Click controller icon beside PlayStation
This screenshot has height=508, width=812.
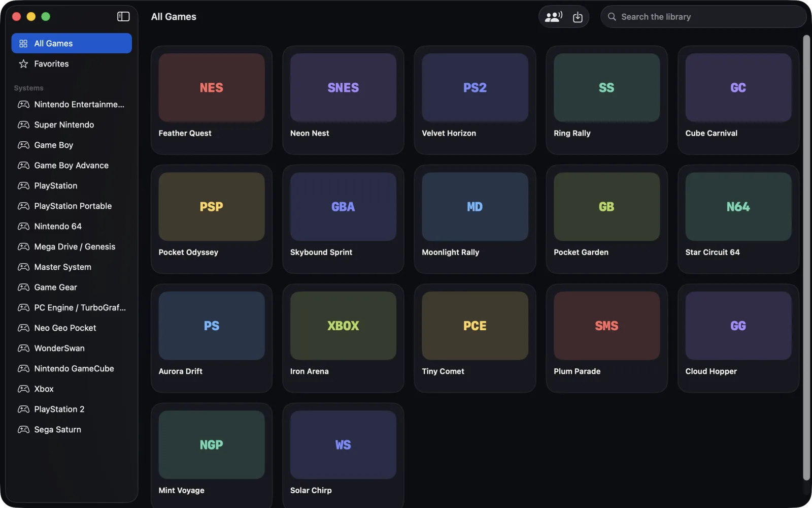tap(23, 186)
